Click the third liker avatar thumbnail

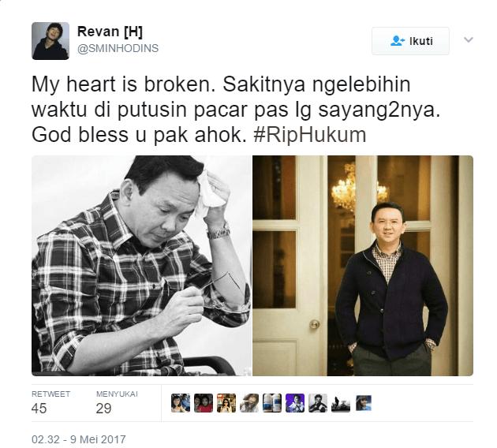click(226, 403)
